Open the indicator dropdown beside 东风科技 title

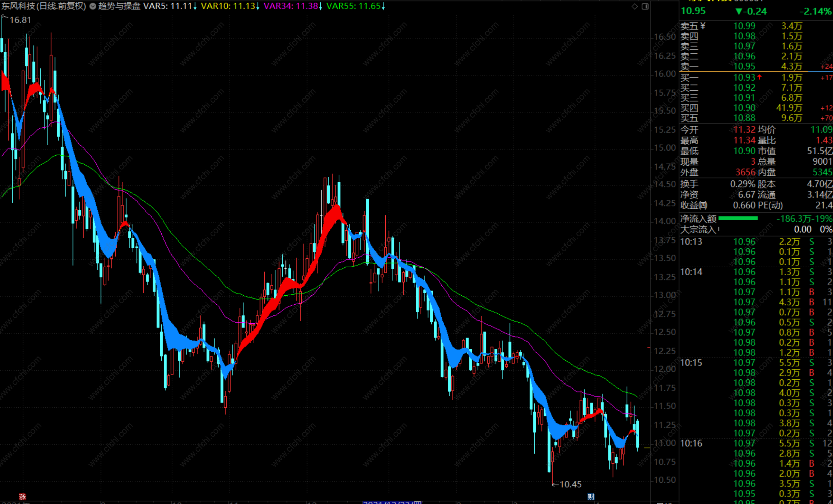[93, 6]
